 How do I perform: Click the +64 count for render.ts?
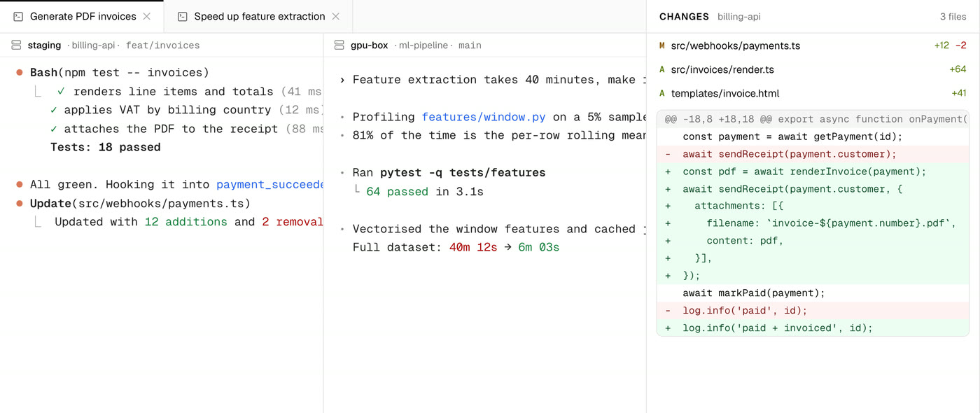point(958,69)
